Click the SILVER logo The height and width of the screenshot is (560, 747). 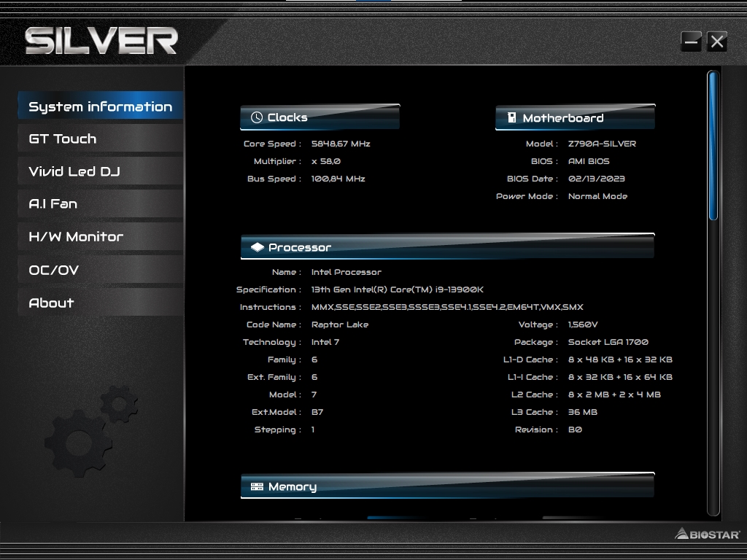pyautogui.click(x=101, y=41)
